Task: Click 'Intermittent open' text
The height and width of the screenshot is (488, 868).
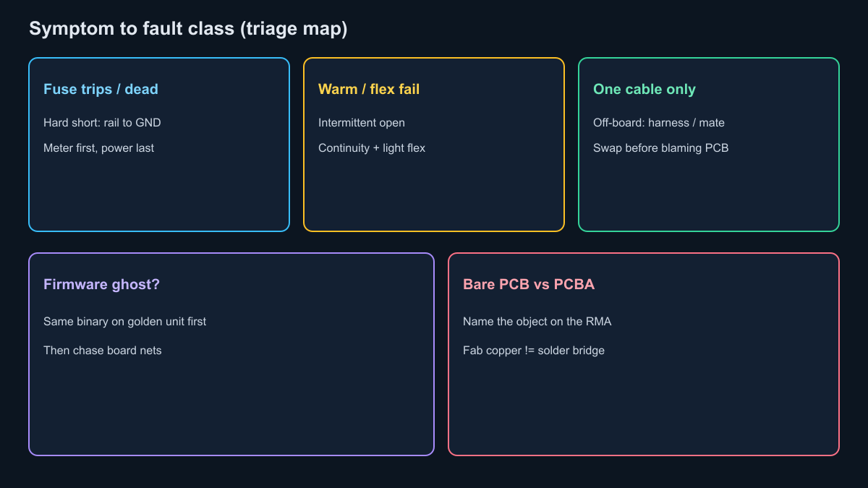Action: [362, 123]
